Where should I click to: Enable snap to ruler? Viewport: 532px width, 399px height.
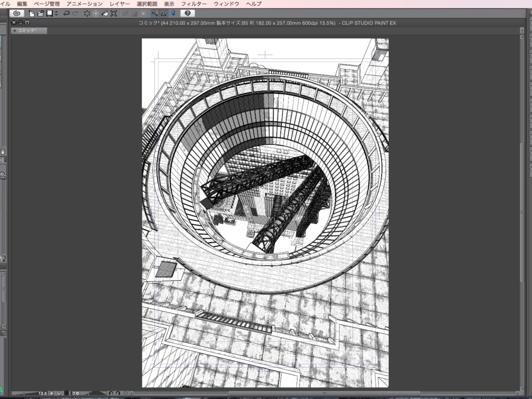[155, 14]
